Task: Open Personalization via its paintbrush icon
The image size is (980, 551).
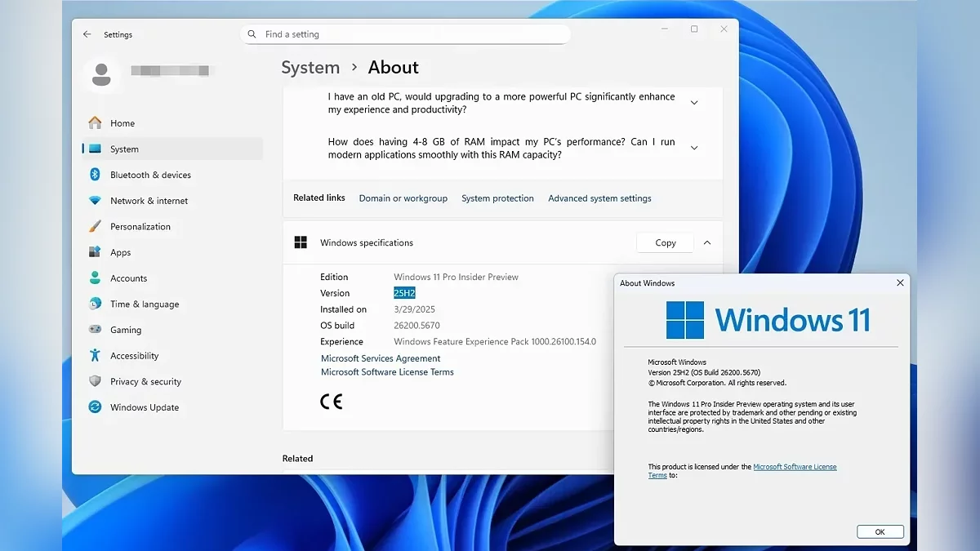Action: pos(96,227)
